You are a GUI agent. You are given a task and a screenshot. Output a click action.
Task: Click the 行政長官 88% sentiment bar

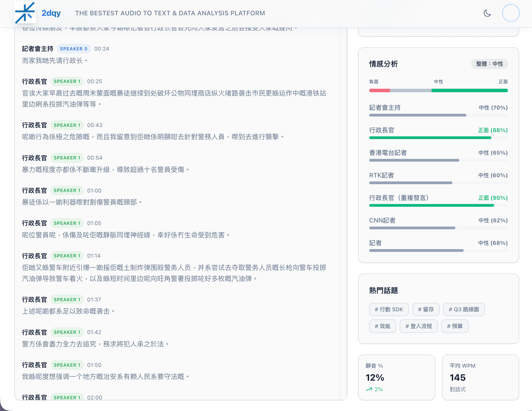click(438, 138)
